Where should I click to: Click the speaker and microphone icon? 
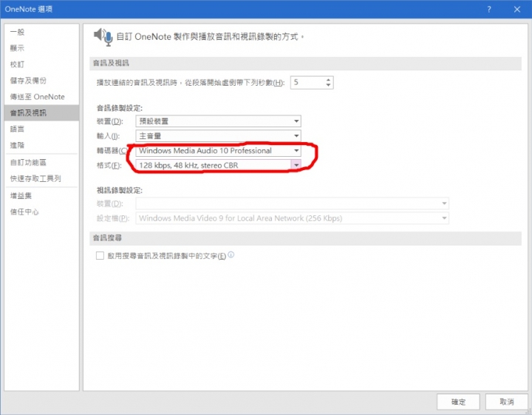[x=103, y=37]
